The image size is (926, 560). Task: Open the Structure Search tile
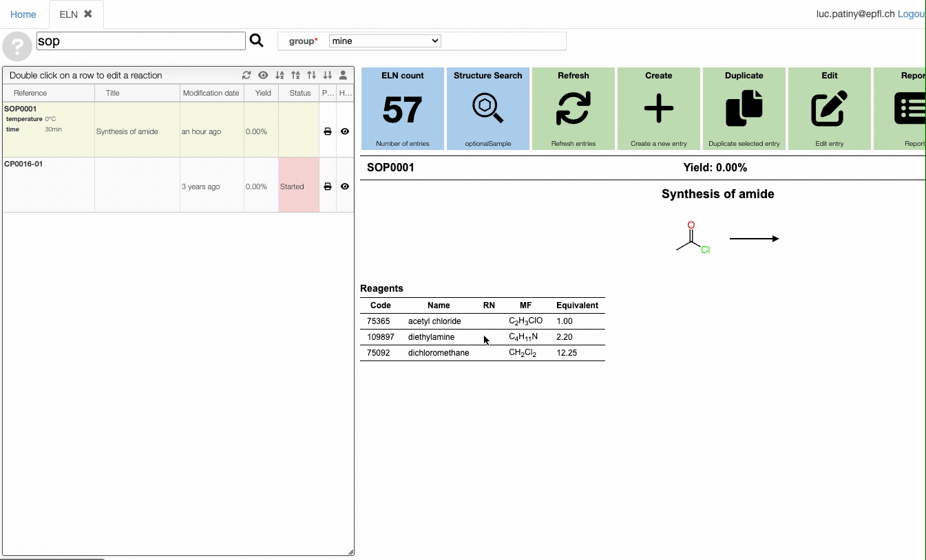488,109
